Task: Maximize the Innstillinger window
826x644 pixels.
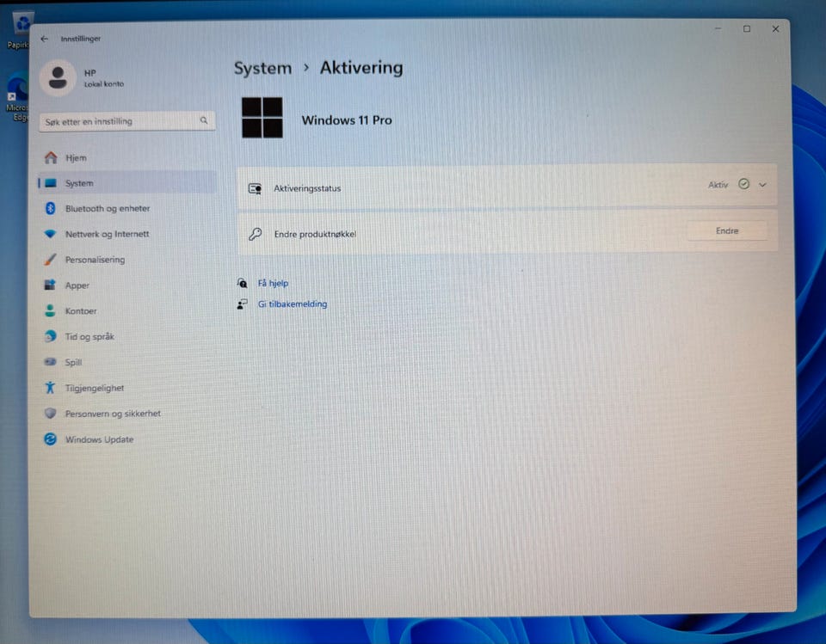Action: click(747, 29)
